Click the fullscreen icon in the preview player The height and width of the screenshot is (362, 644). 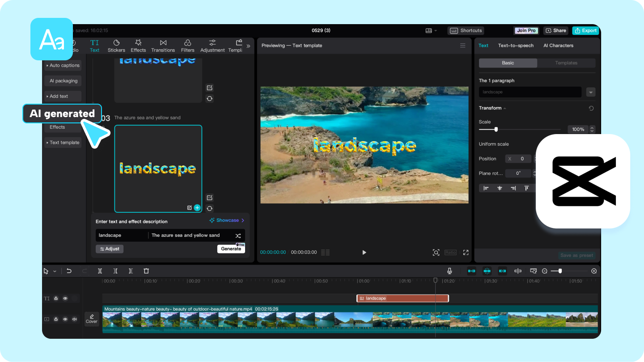coord(466,253)
